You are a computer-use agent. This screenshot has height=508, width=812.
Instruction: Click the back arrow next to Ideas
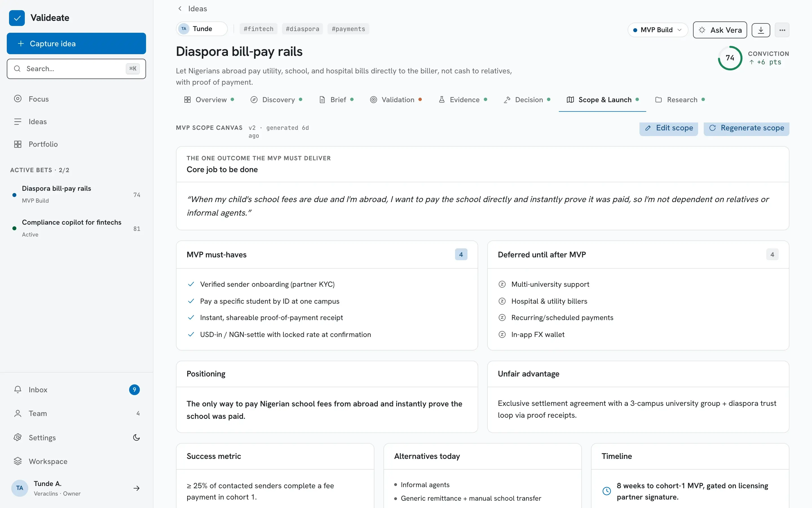tap(180, 9)
